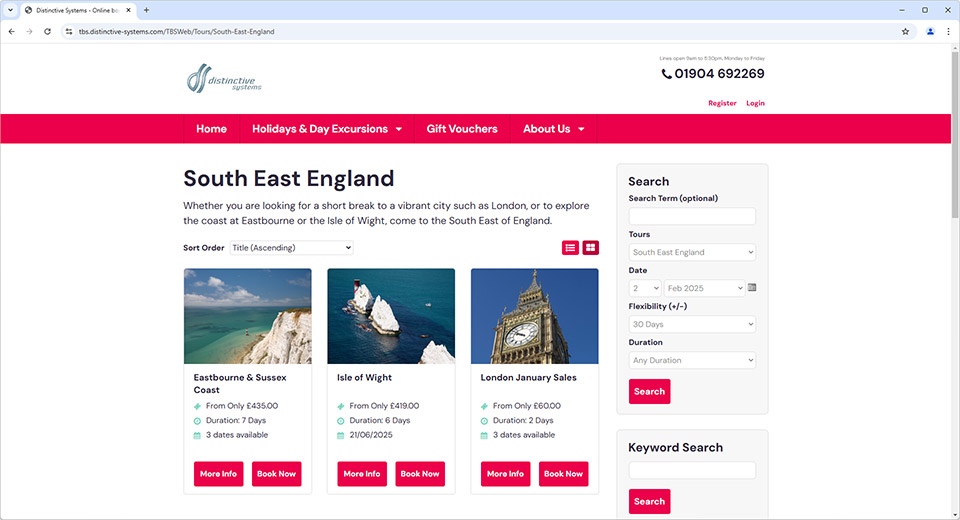Open the day-of-month dropdown
960x520 pixels.
(645, 288)
